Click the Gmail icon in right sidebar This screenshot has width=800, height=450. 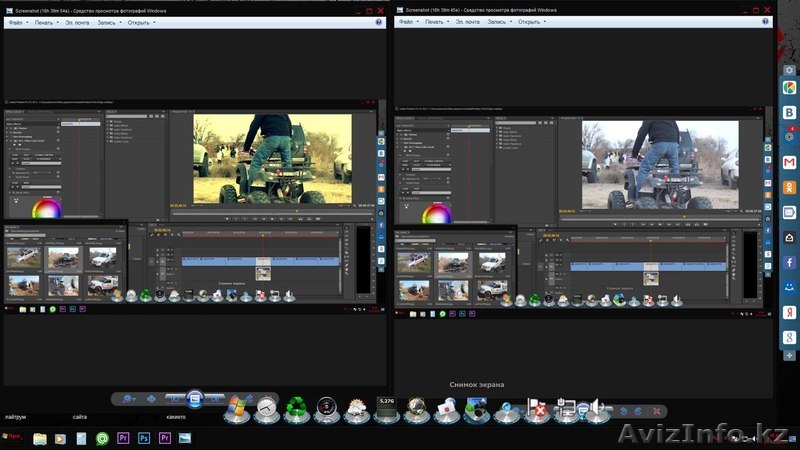788,162
